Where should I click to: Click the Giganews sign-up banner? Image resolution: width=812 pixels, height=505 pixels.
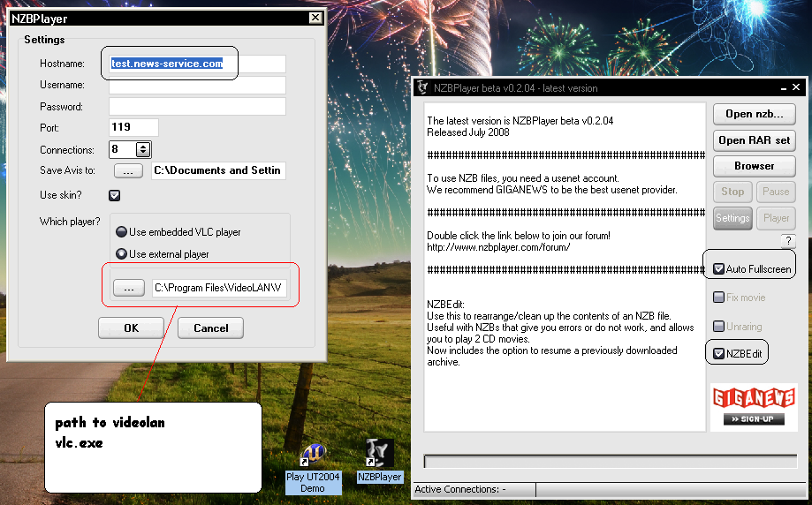(x=754, y=407)
